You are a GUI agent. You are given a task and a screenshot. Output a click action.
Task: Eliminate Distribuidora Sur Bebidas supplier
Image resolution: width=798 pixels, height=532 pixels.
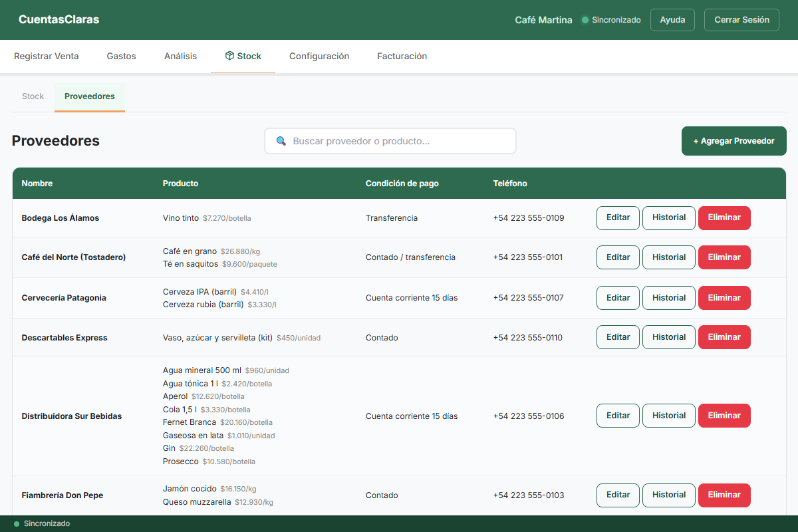tap(724, 416)
